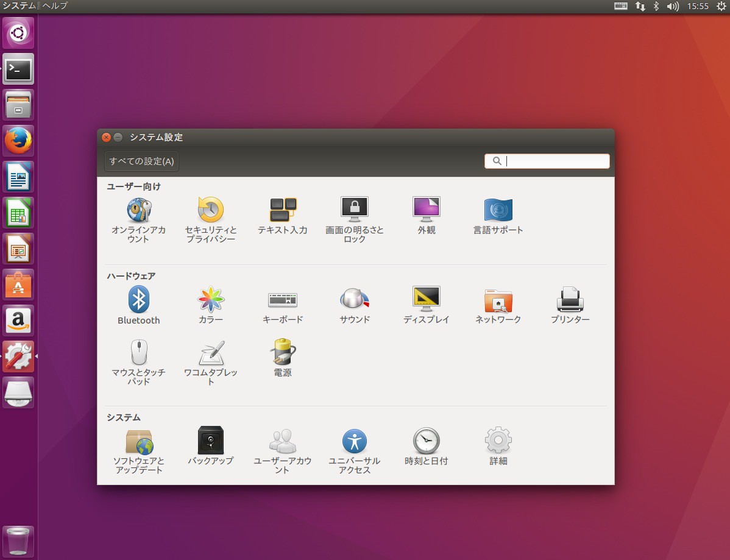Open the ヘルプ menu in top bar
The width and height of the screenshot is (730, 560).
pyautogui.click(x=55, y=6)
